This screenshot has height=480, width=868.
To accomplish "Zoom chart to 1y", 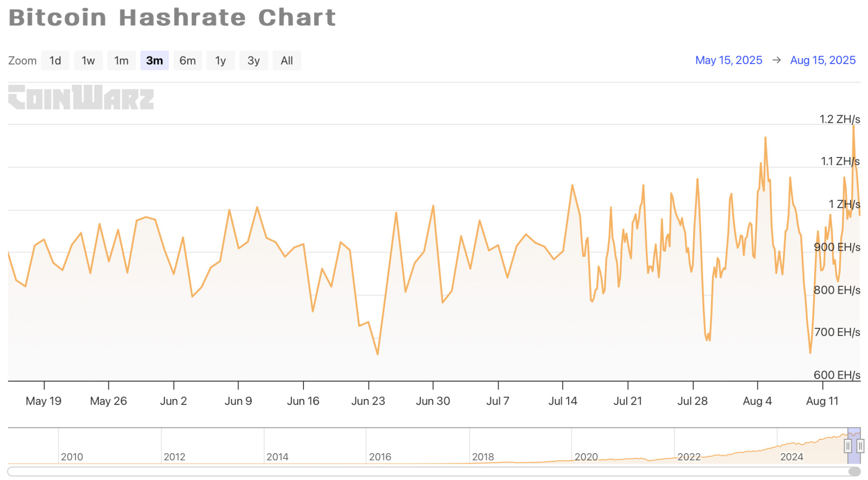I will [220, 61].
